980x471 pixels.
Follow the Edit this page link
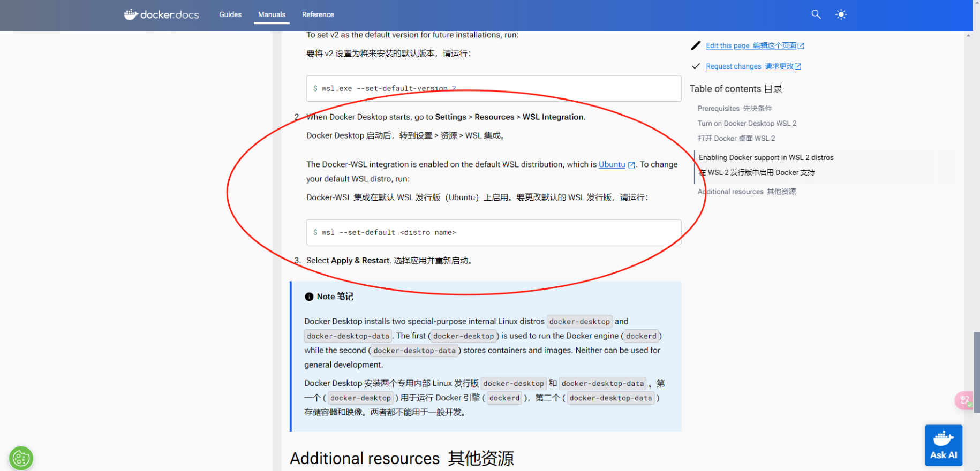(755, 45)
